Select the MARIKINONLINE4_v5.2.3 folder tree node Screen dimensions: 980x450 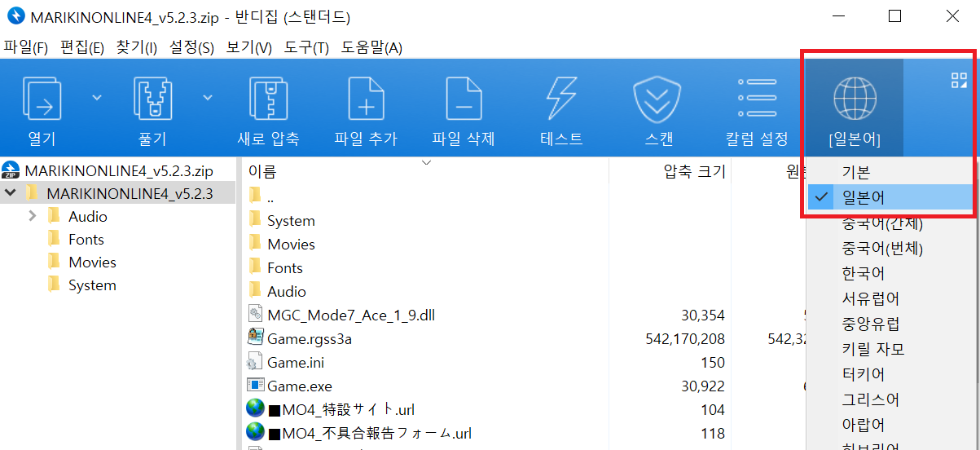130,193
